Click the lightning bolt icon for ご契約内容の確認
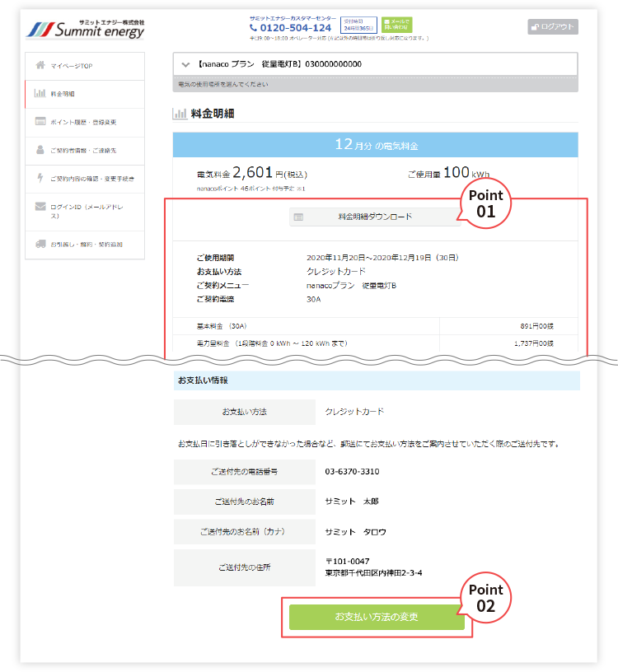The height and width of the screenshot is (672, 618). click(x=40, y=178)
